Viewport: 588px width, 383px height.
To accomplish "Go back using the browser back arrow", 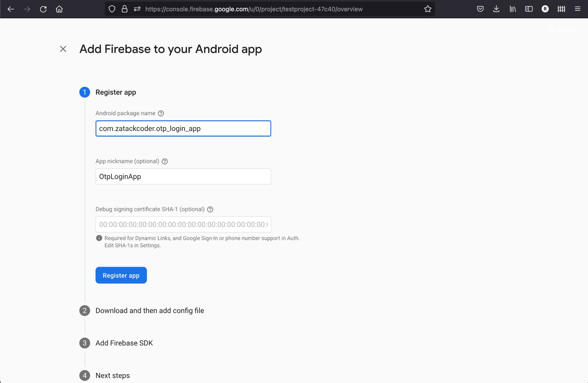I will click(x=11, y=9).
